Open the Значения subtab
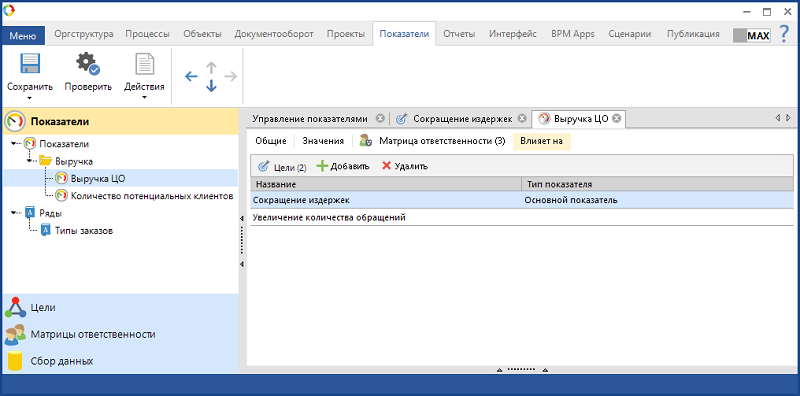The height and width of the screenshot is (396, 800). [322, 141]
